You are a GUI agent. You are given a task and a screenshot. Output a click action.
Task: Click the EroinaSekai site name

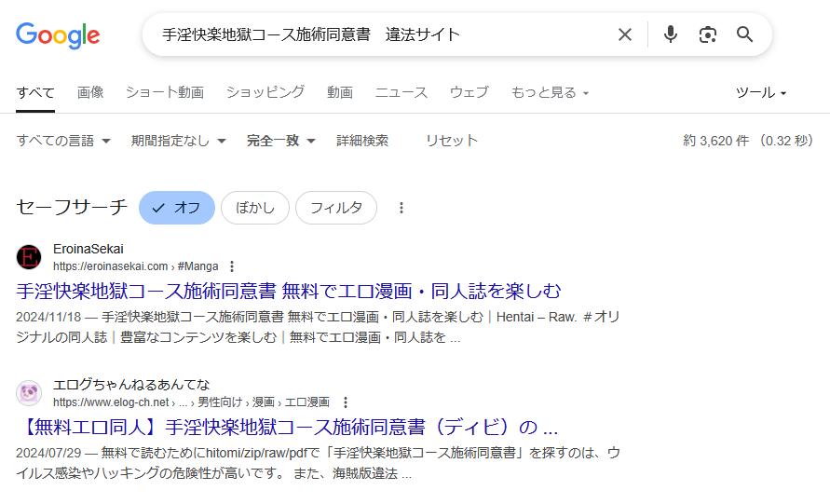(x=88, y=249)
